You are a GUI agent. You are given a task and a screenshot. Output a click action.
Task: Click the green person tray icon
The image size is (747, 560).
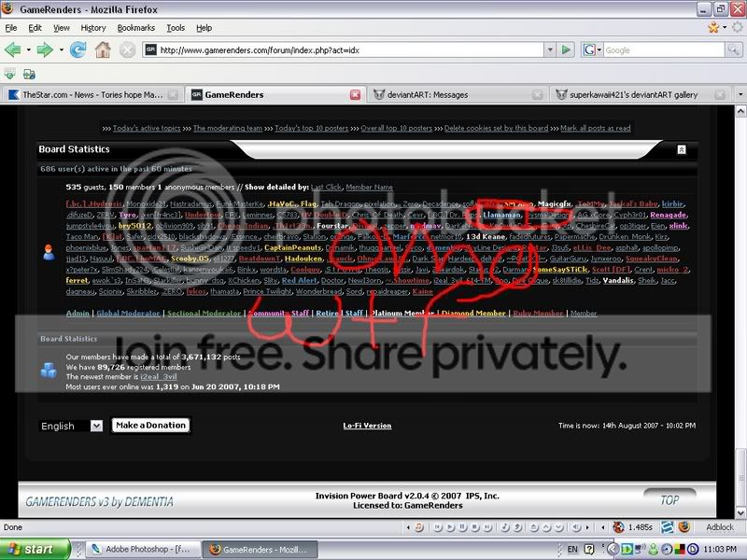point(653,550)
